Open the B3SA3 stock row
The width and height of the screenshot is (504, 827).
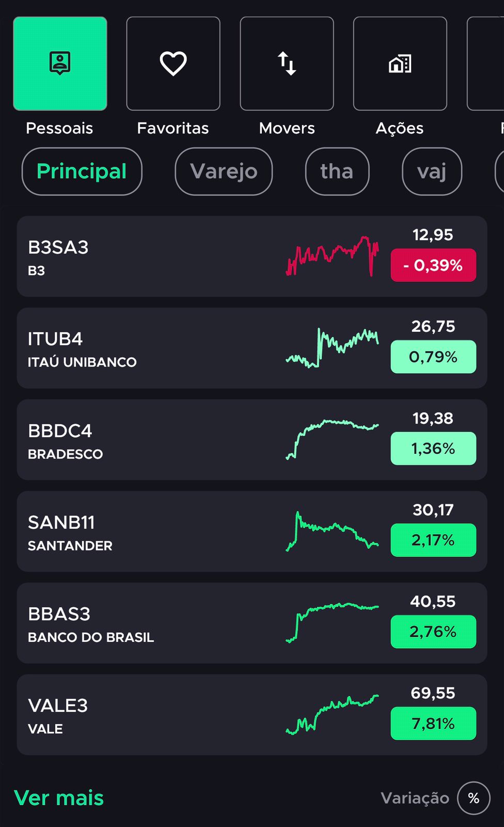click(252, 256)
